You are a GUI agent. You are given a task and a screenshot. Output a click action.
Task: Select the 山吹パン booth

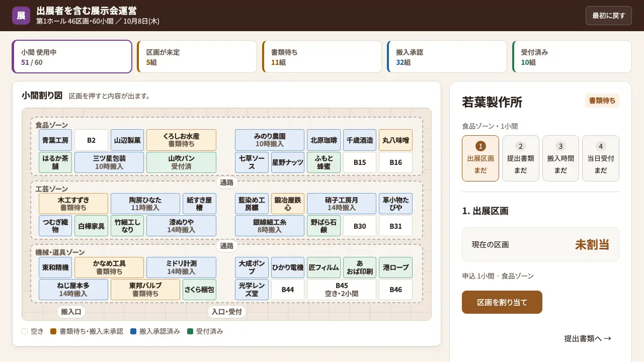tap(181, 162)
